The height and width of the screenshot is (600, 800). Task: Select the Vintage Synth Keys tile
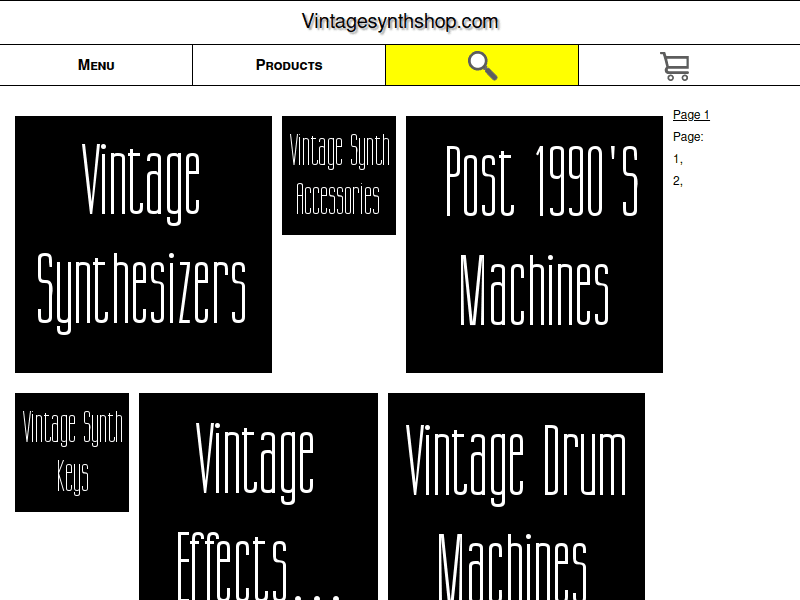coord(71,451)
